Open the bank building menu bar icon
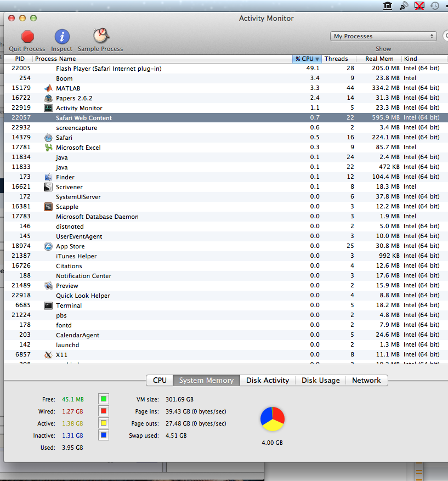This screenshot has width=448, height=481. [x=388, y=5]
